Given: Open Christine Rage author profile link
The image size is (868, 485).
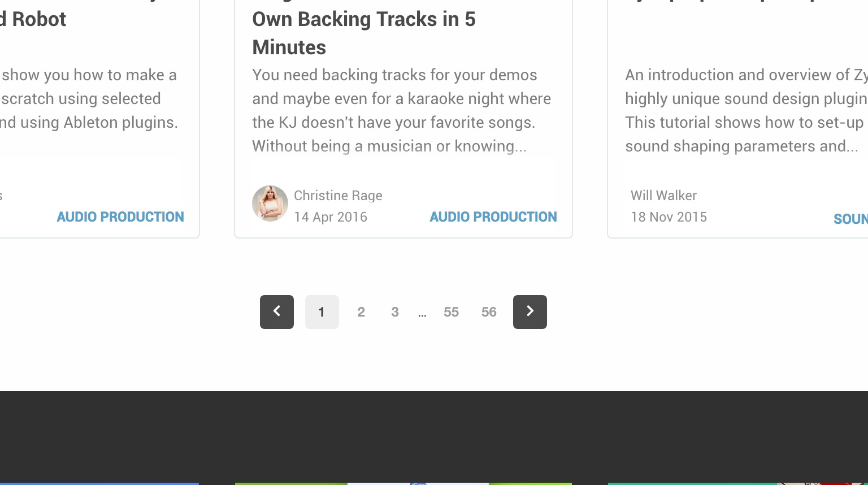Looking at the screenshot, I should point(338,195).
